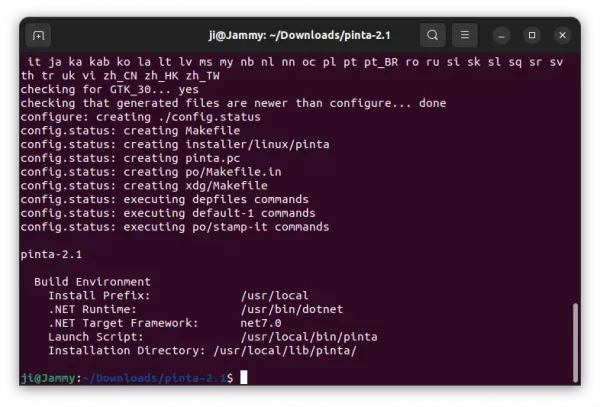This screenshot has height=407, width=600.
Task: Click the 'creating xdg/Makefile' line
Action: pos(144,186)
